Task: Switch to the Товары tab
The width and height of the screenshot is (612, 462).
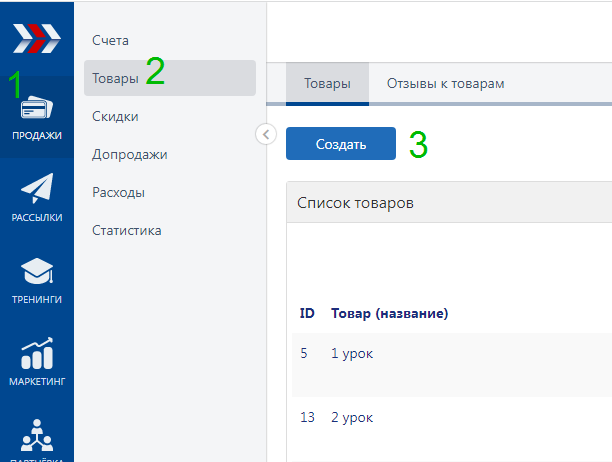Action: click(x=327, y=84)
